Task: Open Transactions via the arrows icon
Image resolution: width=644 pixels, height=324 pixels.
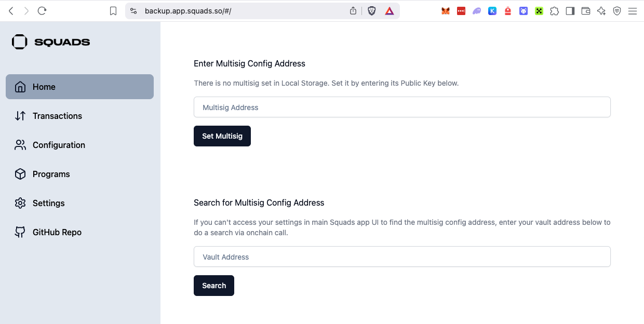Action: 20,116
